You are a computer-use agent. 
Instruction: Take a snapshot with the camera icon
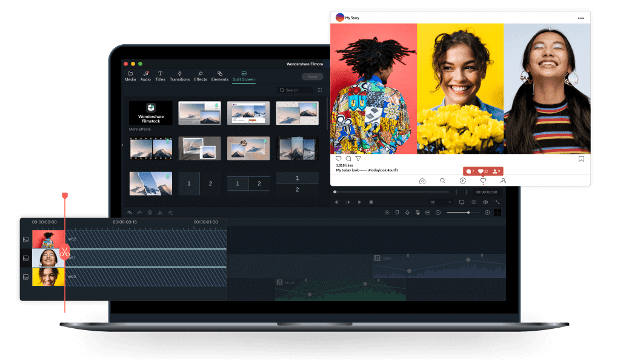(x=474, y=202)
